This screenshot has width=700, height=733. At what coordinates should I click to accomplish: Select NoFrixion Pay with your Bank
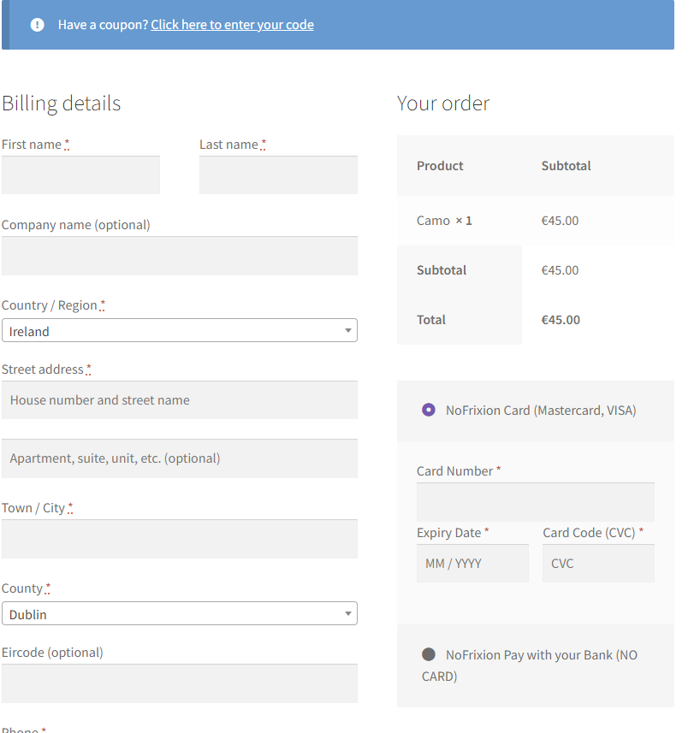coord(428,654)
